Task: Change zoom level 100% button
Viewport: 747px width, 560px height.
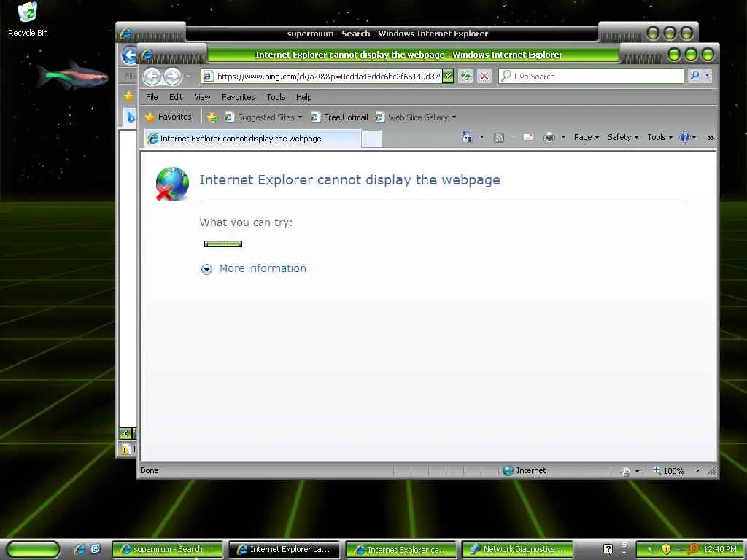Action: (668, 471)
